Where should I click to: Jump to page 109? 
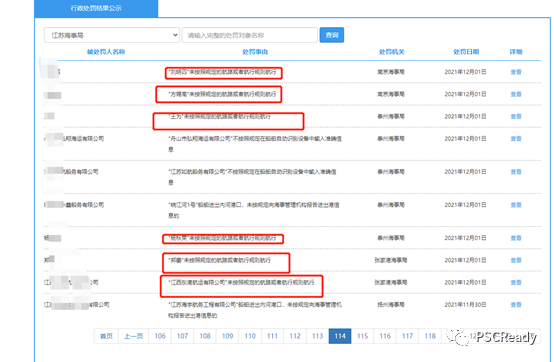click(228, 336)
